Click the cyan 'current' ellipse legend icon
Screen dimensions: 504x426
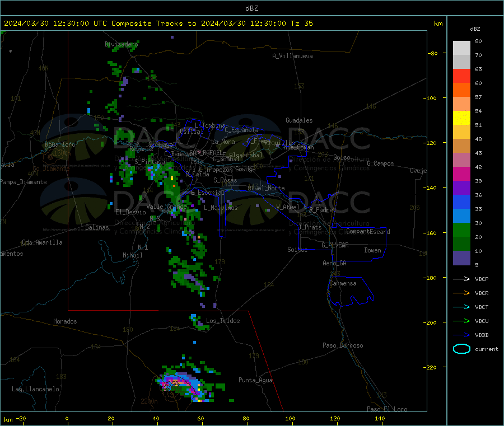pyautogui.click(x=461, y=349)
